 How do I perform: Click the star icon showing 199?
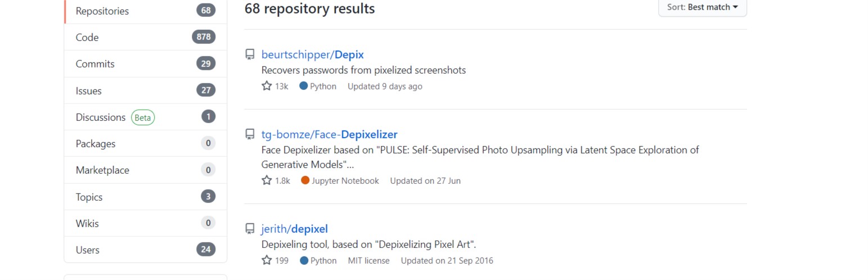267,260
